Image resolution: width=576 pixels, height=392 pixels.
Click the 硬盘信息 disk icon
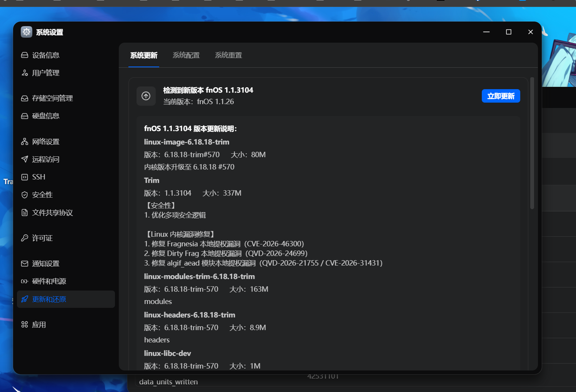(25, 116)
